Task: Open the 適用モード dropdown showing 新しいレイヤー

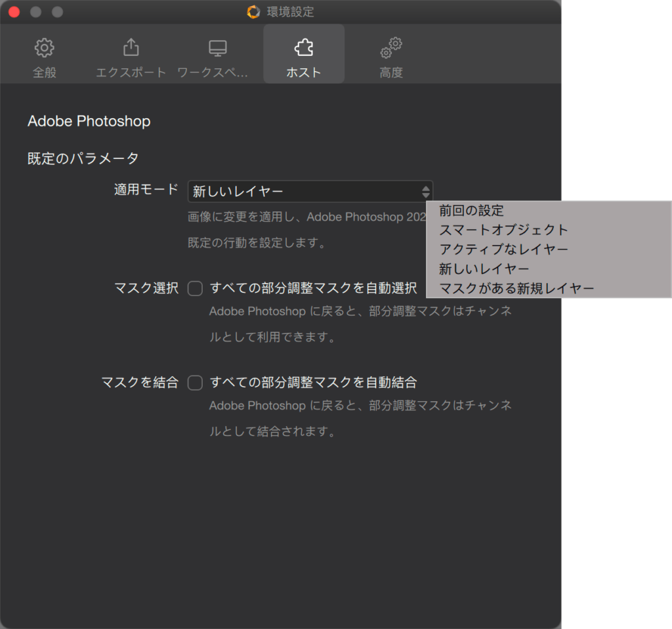Action: point(310,191)
